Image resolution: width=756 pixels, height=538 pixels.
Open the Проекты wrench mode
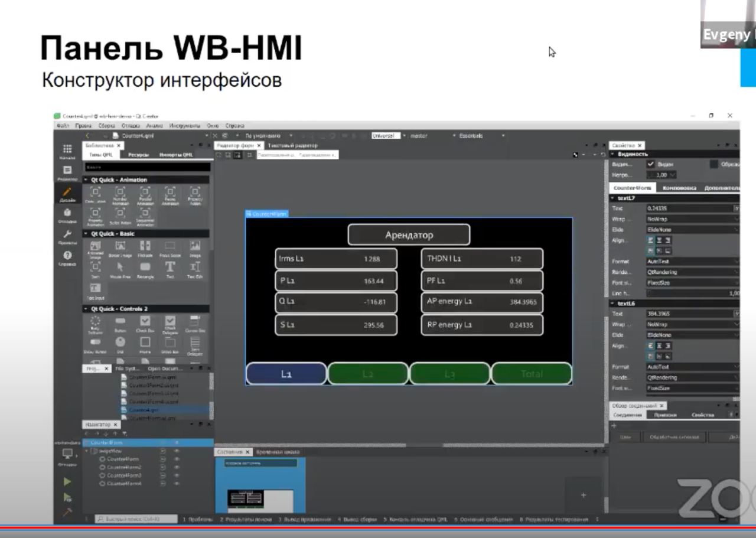[x=67, y=237]
